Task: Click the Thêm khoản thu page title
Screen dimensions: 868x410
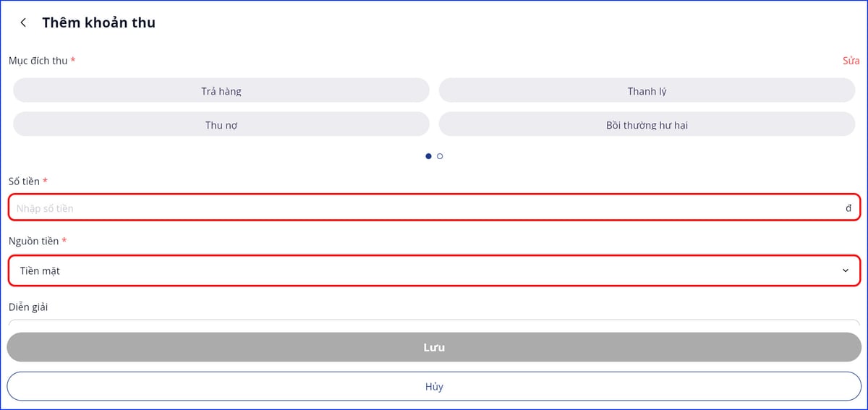Action: coord(98,22)
